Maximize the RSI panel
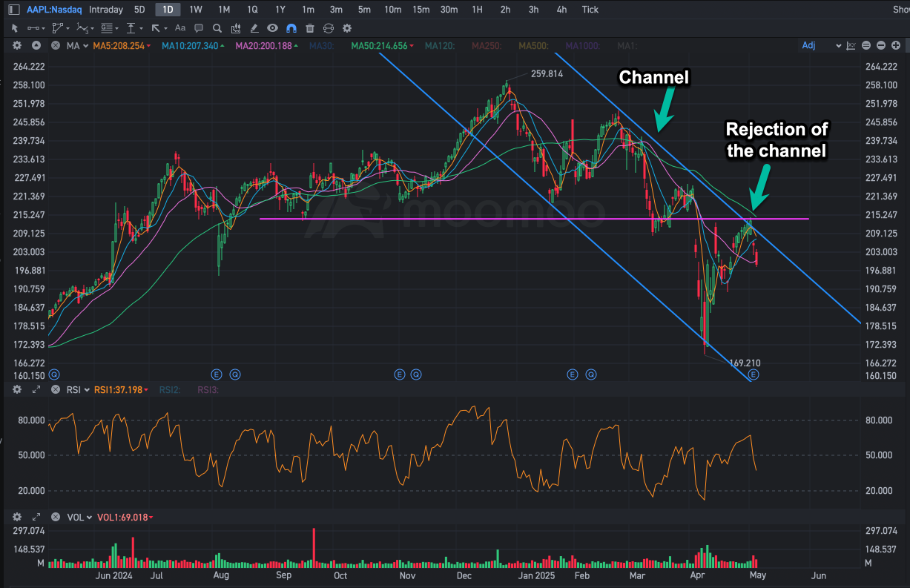Viewport: 910px width, 588px height. [36, 389]
